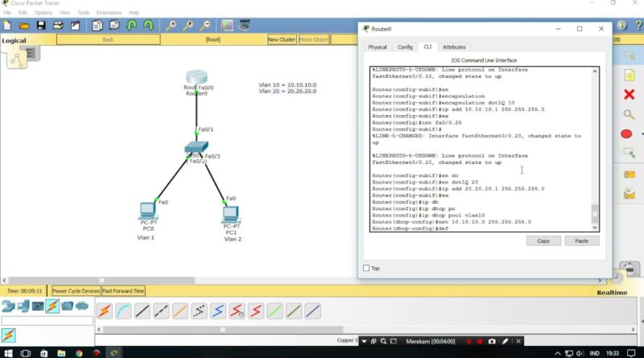
Task: Open the Options menu
Action: pyautogui.click(x=43, y=13)
